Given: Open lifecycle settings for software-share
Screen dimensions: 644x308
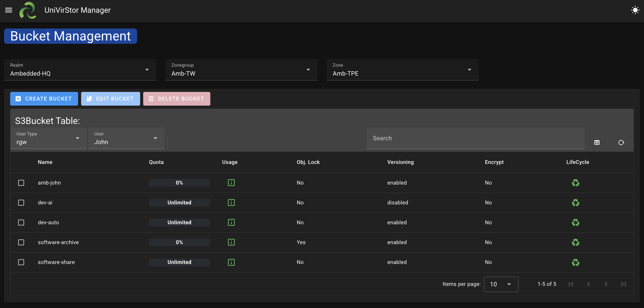Looking at the screenshot, I should pos(576,262).
